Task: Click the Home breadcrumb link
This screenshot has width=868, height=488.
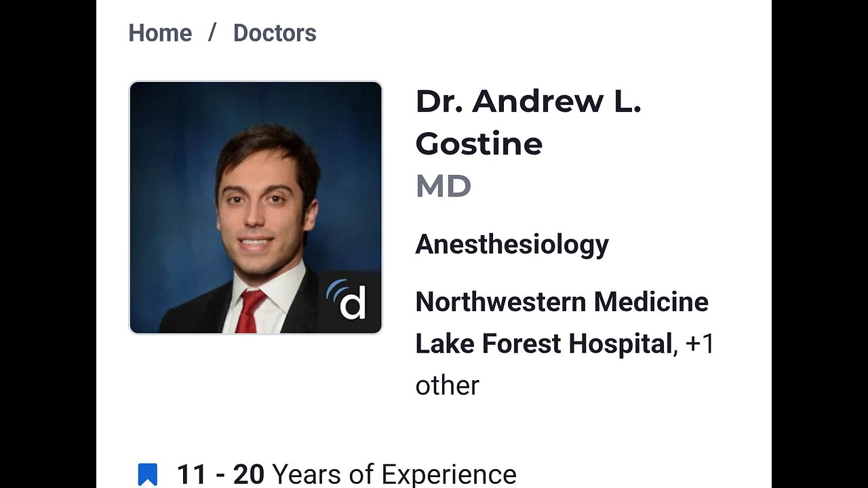Action: 160,33
